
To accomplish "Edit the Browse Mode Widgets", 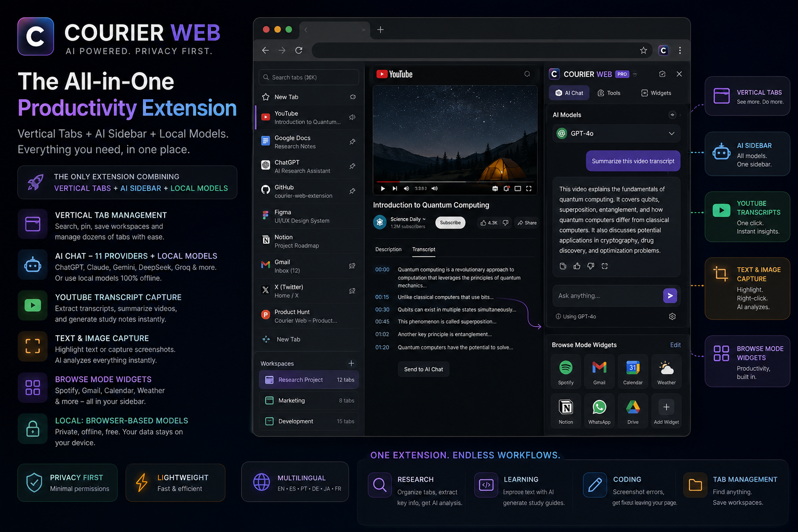I will (x=675, y=345).
